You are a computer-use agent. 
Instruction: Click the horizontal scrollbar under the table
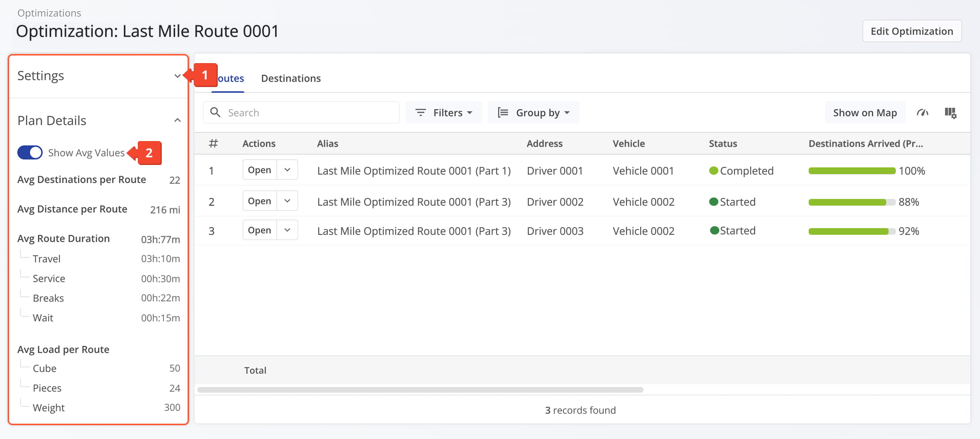tap(420, 390)
